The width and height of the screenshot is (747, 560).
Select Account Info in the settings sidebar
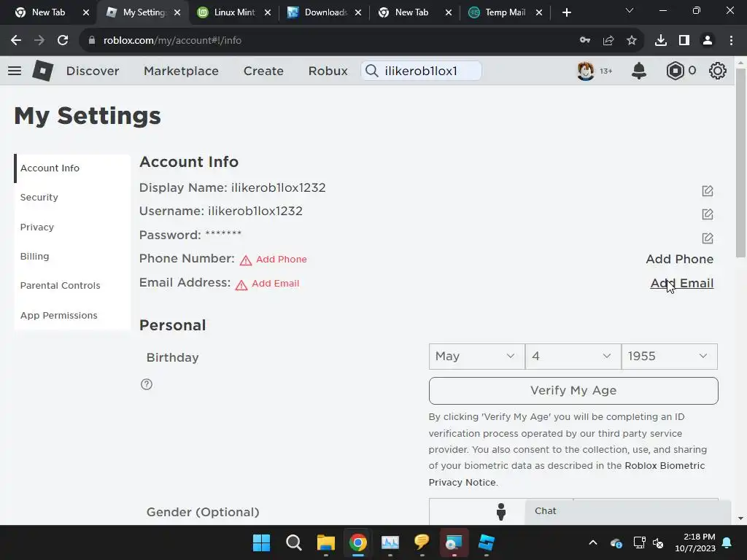point(72,168)
